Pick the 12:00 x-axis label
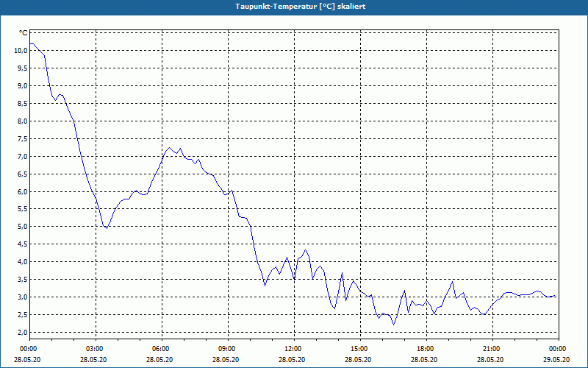This screenshot has width=588, height=368. (294, 349)
